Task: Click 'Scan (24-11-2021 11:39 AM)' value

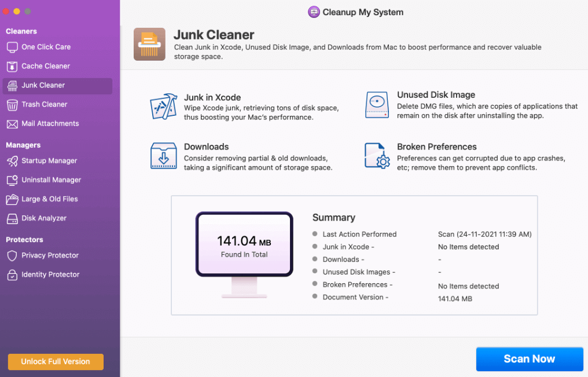Action: pyautogui.click(x=484, y=234)
